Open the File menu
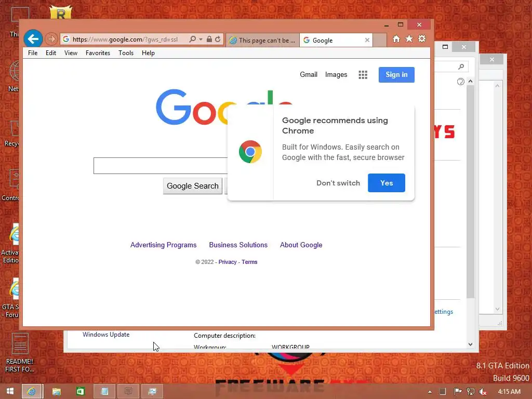This screenshot has height=399, width=532. pyautogui.click(x=33, y=53)
